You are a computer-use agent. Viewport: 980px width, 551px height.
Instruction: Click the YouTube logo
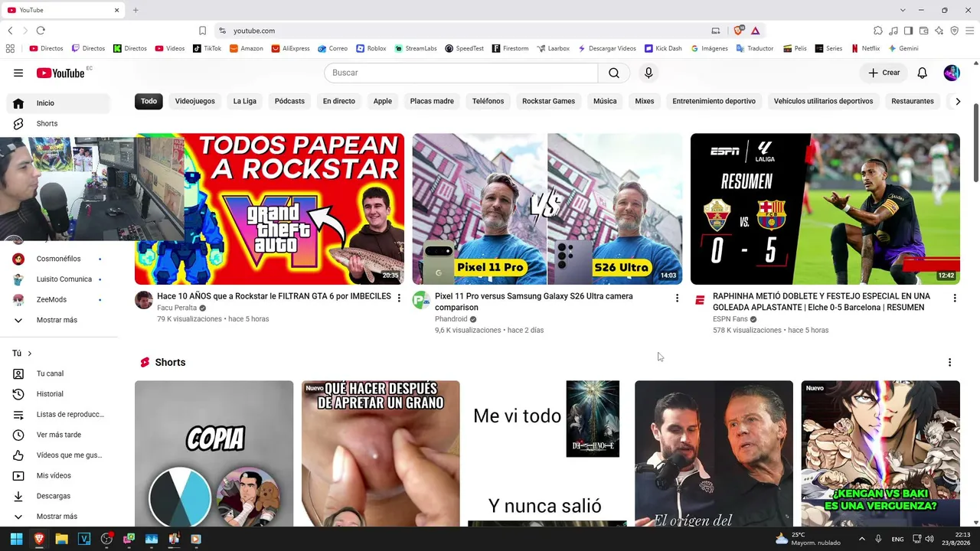[x=60, y=73]
